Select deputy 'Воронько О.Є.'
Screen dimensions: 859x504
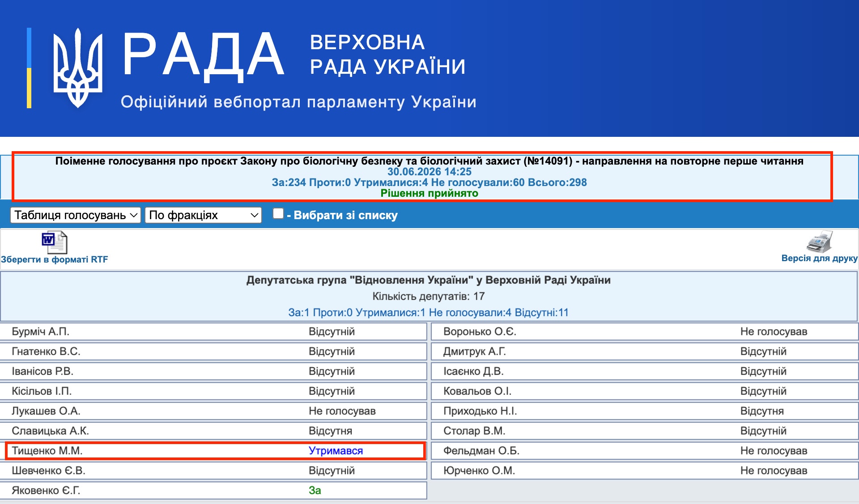[x=480, y=331]
